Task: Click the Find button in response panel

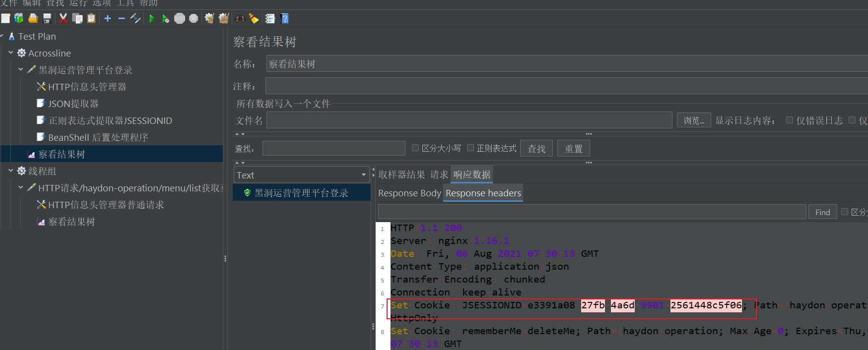Action: pyautogui.click(x=823, y=212)
